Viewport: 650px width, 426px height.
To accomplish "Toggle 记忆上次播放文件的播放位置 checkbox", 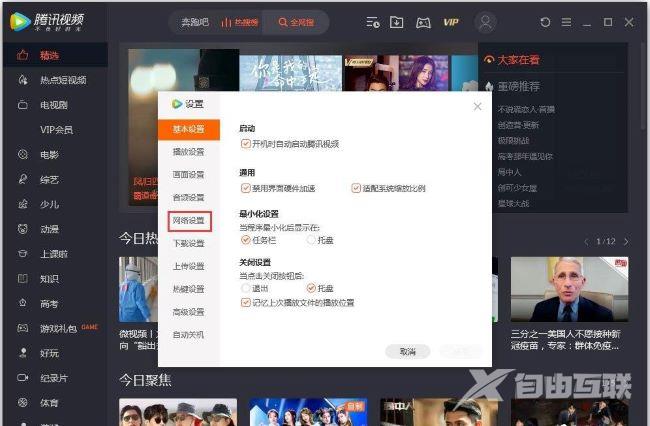I will (245, 303).
